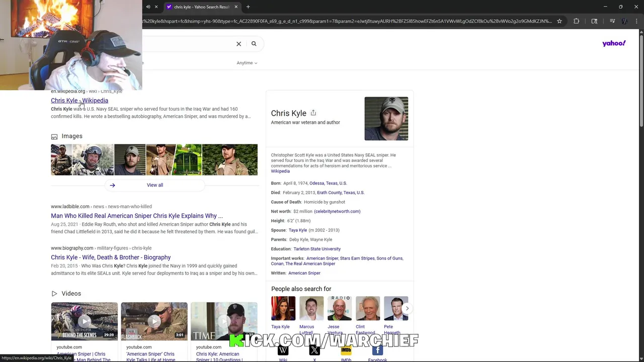
Task: Click the www.biography.com source text
Action: coord(72,248)
